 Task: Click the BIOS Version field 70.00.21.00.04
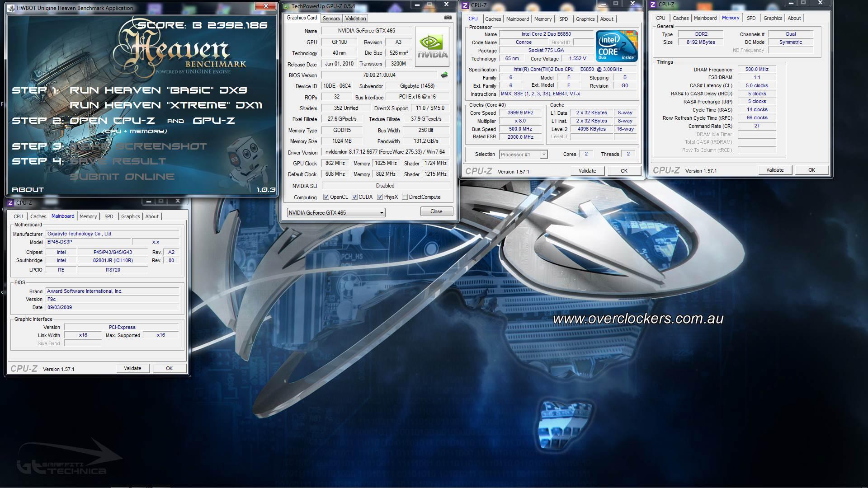tap(379, 75)
